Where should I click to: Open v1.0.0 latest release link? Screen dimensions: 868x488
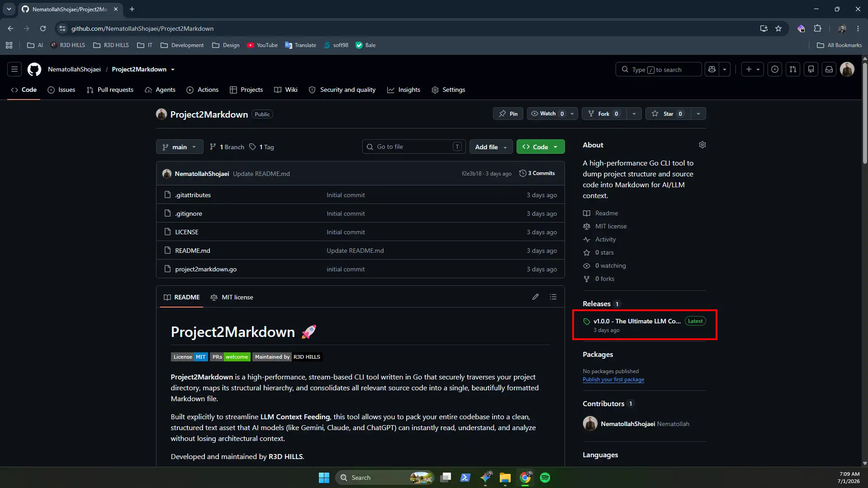tap(637, 321)
